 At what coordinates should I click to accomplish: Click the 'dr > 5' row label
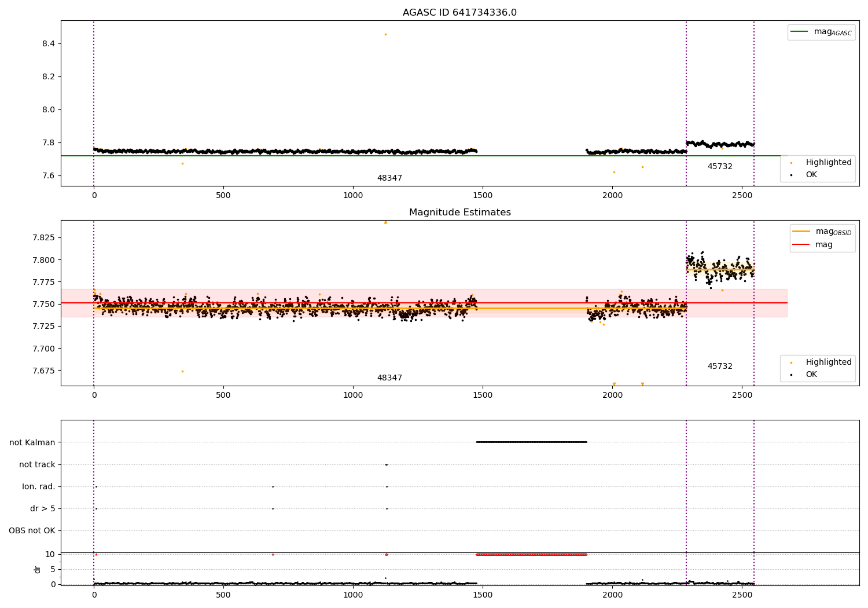[43, 509]
